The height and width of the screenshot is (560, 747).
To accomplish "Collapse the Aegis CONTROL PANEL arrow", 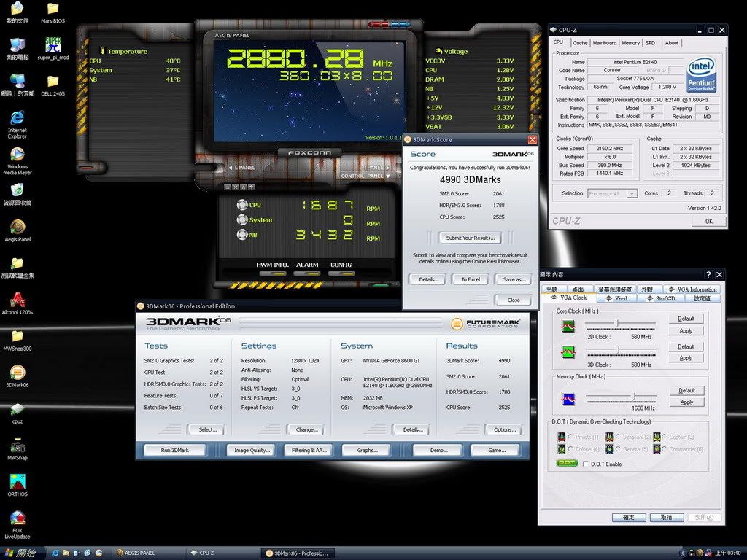I will point(387,176).
